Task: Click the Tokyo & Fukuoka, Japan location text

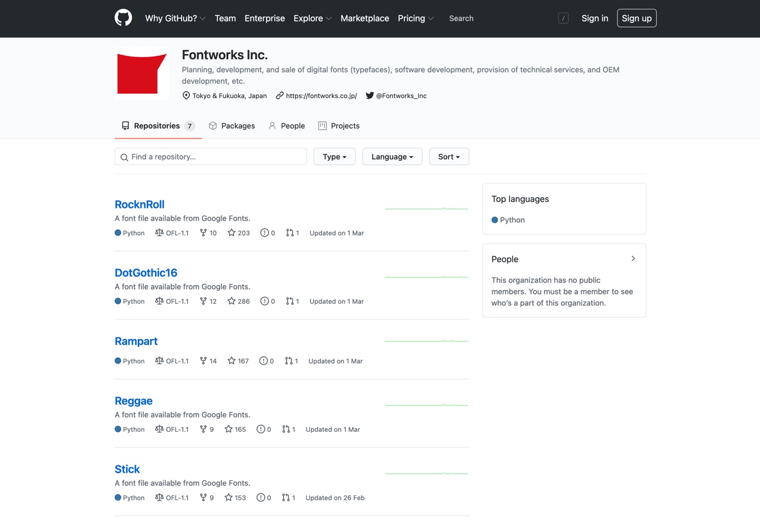Action: (x=230, y=96)
